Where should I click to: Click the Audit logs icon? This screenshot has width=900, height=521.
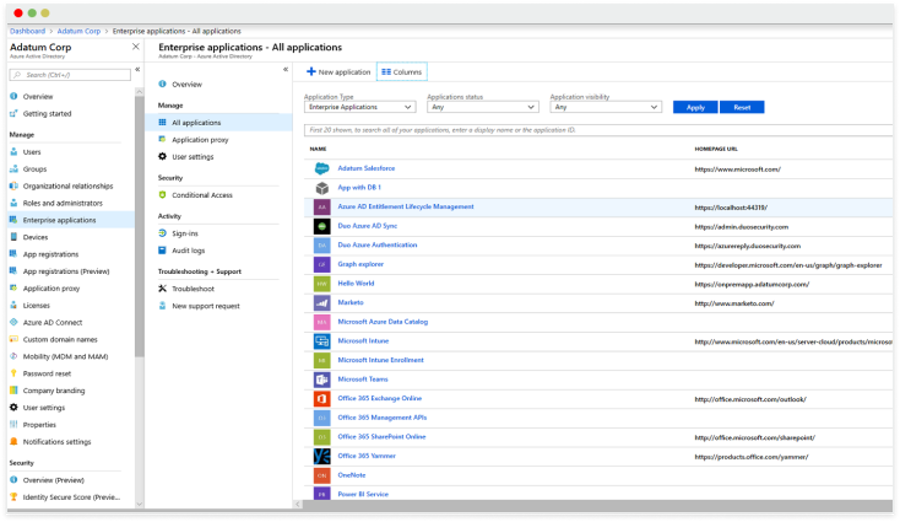click(x=162, y=251)
